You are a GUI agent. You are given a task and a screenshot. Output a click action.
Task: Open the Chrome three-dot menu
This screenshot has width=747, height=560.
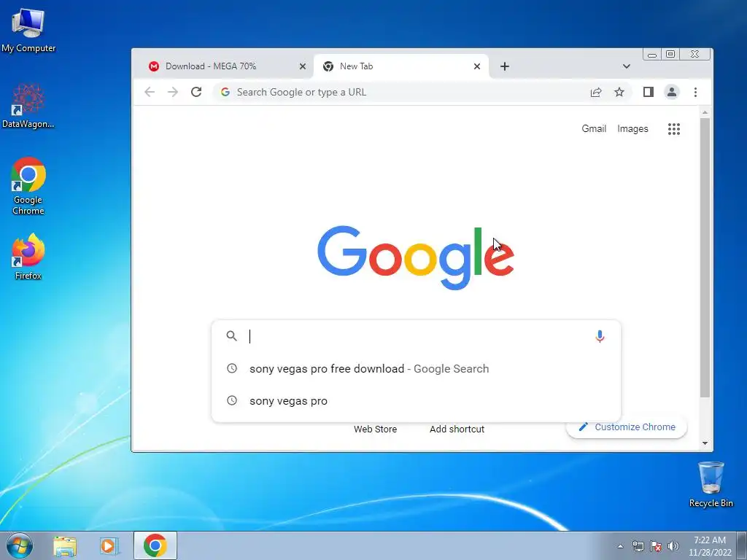click(695, 92)
